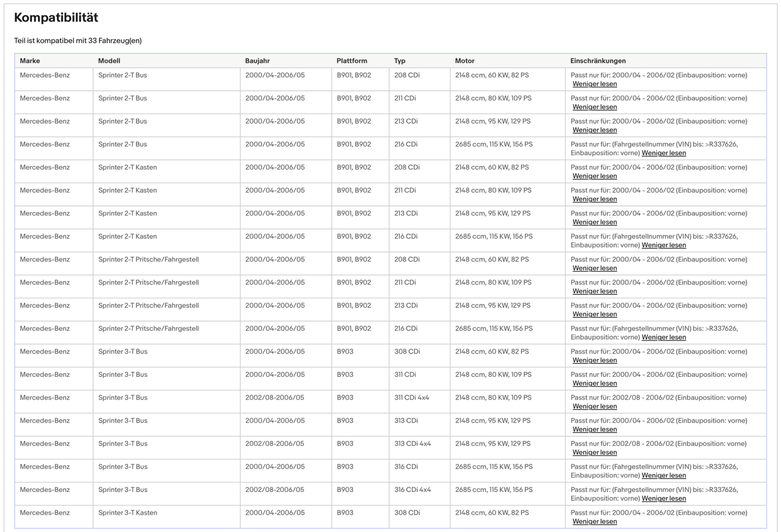This screenshot has height=532, width=781.
Task: Click 'Weniger lesen' for Sprinter 2-T Kasten 216 CDi
Action: pyautogui.click(x=663, y=245)
